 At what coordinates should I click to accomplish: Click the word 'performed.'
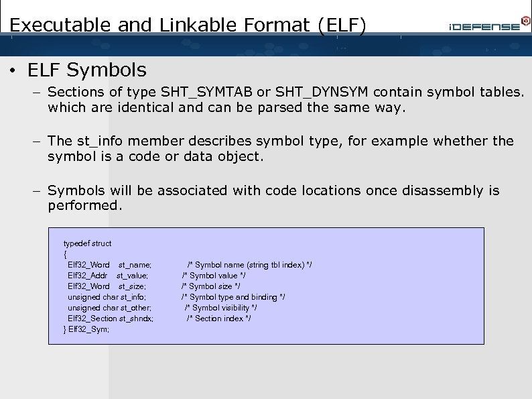85,205
